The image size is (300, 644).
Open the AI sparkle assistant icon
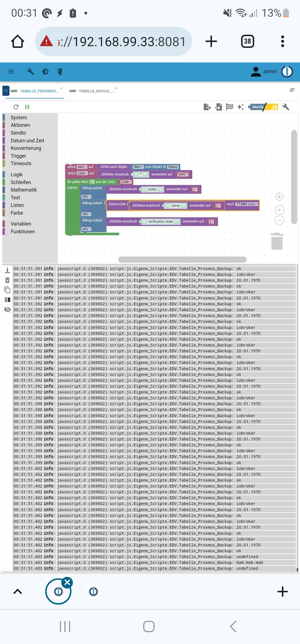(x=241, y=107)
